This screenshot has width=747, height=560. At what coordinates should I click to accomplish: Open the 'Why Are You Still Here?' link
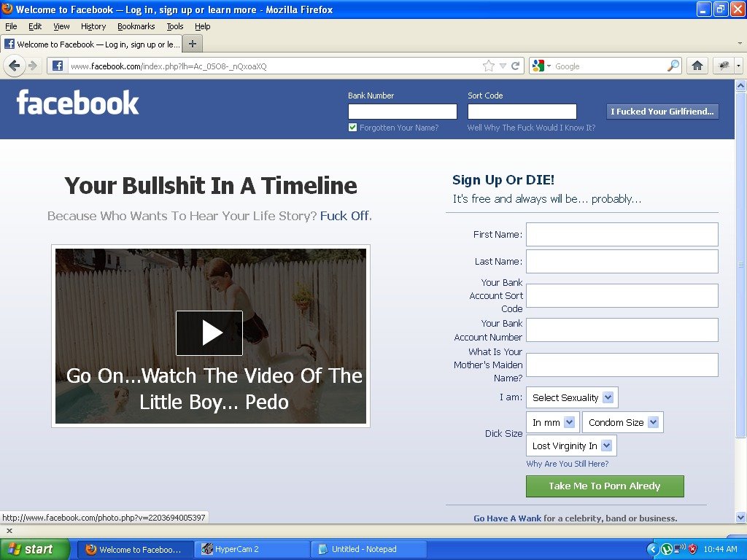pyautogui.click(x=567, y=463)
